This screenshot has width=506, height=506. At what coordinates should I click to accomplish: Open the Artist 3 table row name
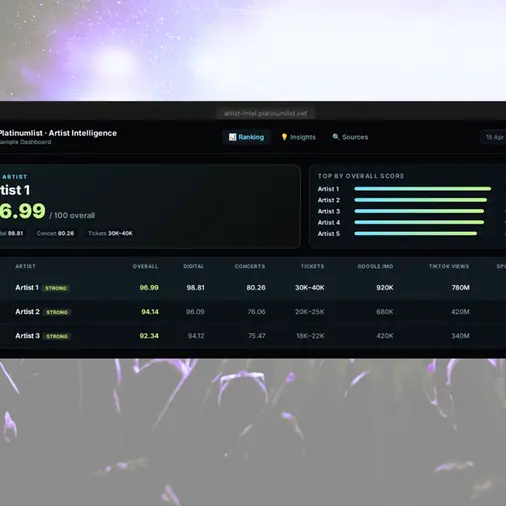pos(27,336)
